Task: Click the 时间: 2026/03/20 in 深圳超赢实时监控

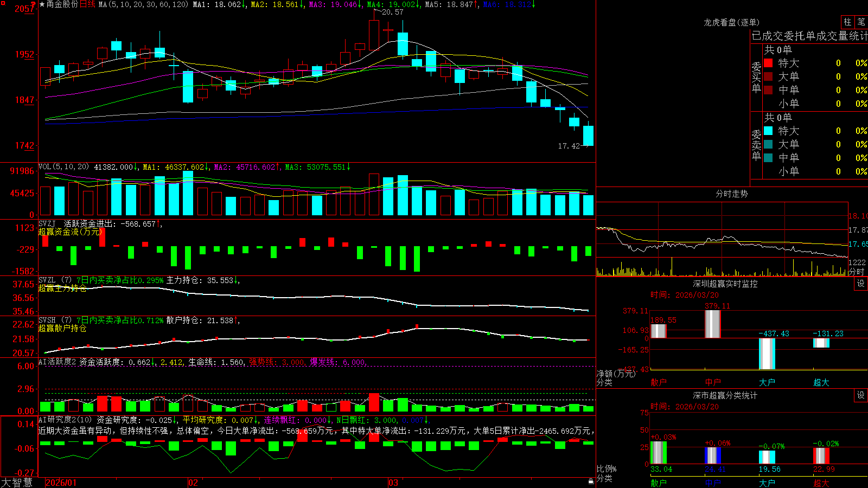Action: coord(685,295)
